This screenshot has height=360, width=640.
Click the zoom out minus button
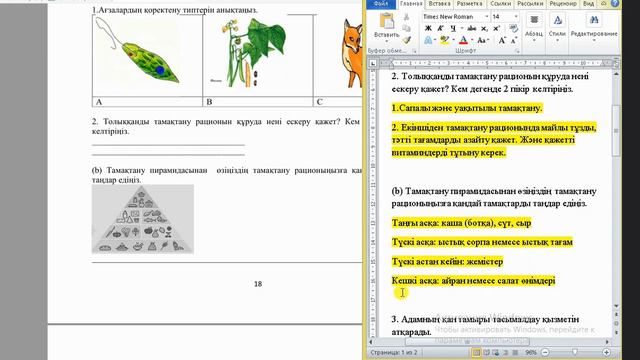coord(545,352)
